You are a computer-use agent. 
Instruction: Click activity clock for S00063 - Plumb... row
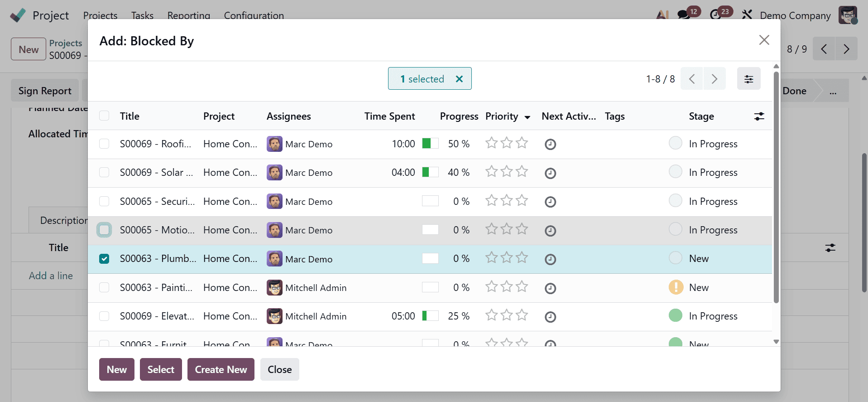pyautogui.click(x=550, y=259)
